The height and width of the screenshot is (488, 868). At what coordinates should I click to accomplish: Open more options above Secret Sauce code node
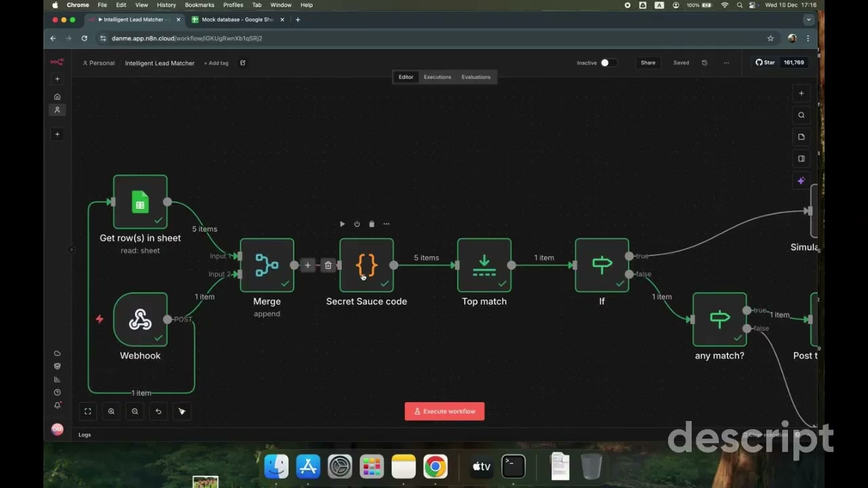coord(387,224)
